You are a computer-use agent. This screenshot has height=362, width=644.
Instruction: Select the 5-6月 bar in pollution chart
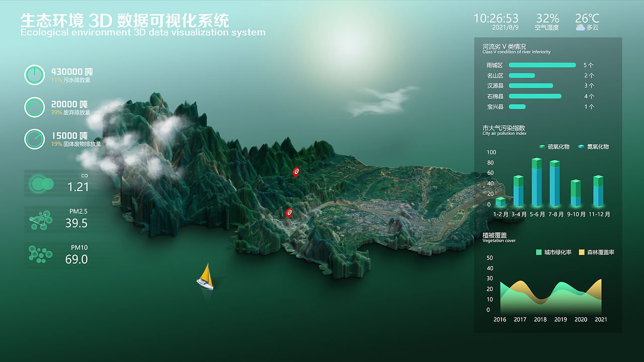pos(536,181)
